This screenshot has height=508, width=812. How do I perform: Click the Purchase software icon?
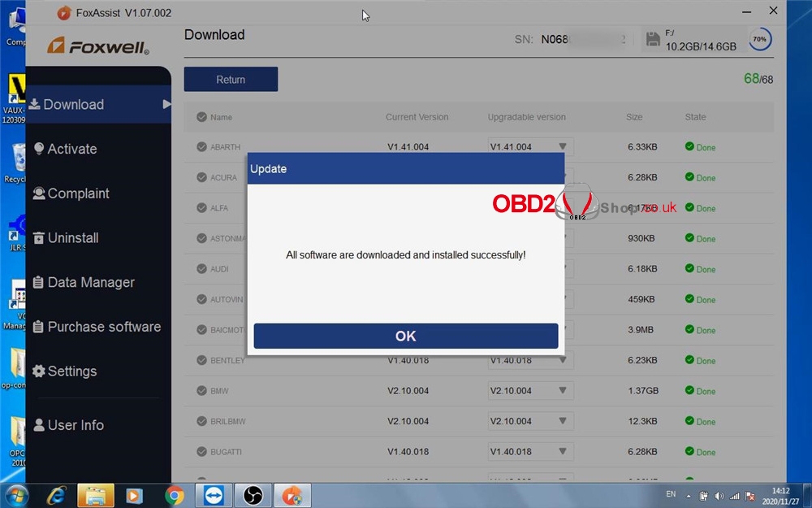38,327
